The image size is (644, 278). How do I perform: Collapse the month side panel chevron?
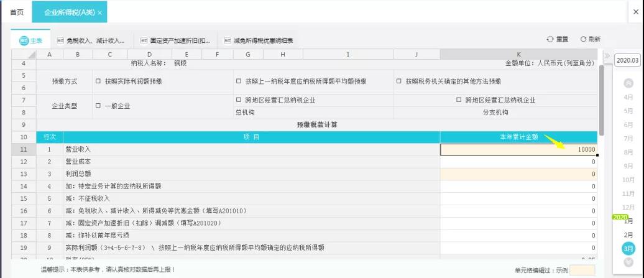click(607, 55)
